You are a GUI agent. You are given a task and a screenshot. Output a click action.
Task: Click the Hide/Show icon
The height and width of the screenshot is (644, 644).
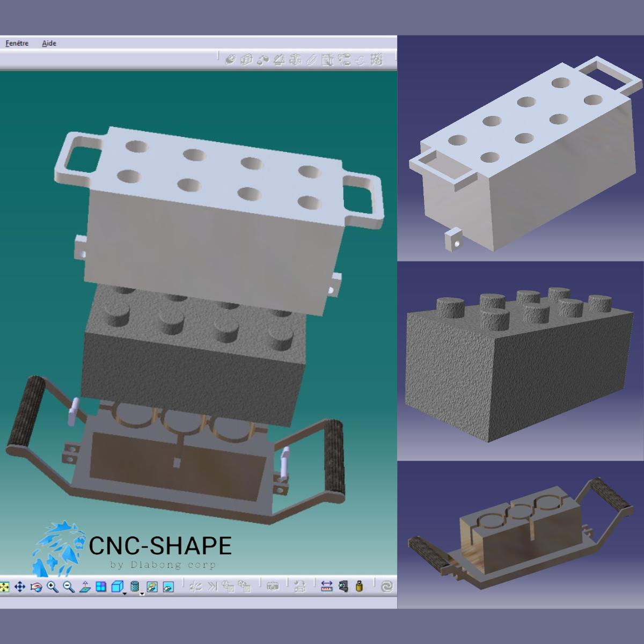(x=152, y=587)
